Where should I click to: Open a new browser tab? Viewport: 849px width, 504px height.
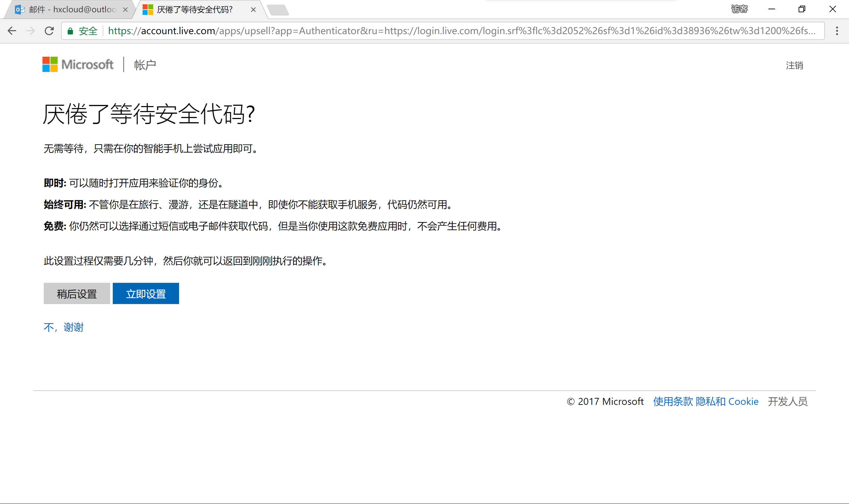click(x=278, y=10)
